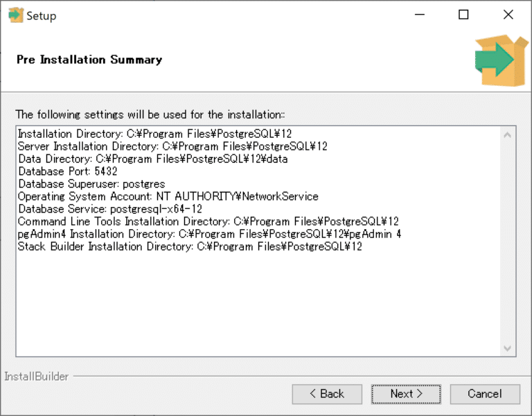Click the Database Service postgresql-x64-12 line
This screenshot has width=532, height=416.
(110, 209)
